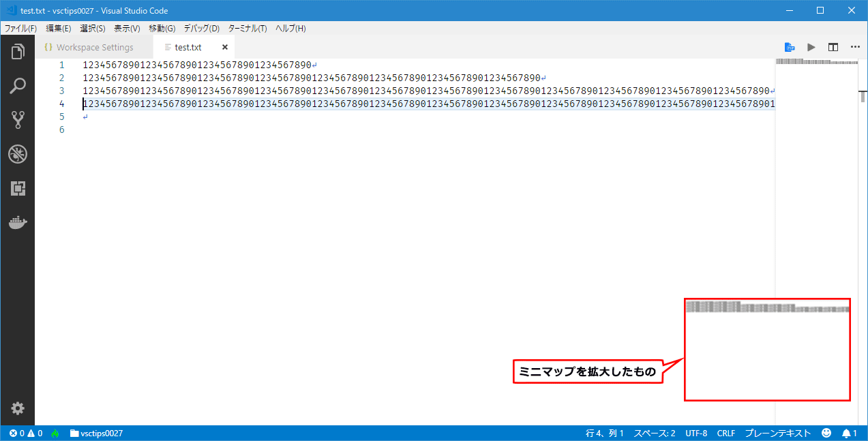Viewport: 868px width, 441px height.
Task: Click the errors and warnings status indicator
Action: [x=26, y=433]
